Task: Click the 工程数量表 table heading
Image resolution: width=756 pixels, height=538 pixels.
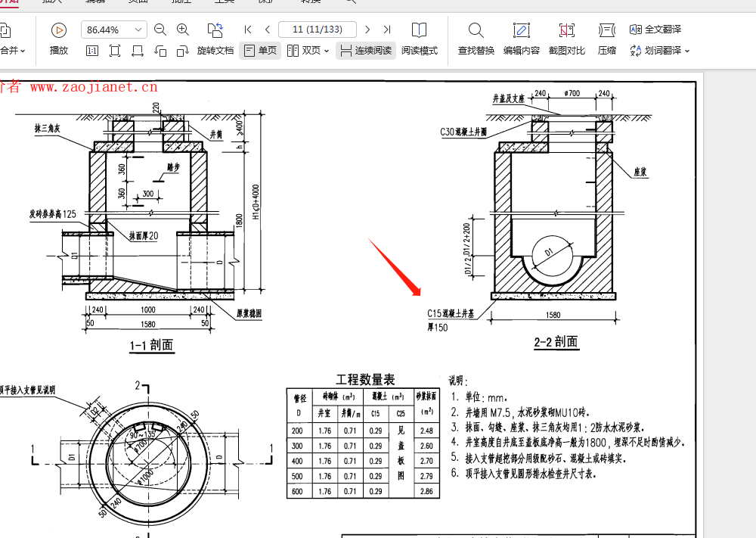Action: 365,380
